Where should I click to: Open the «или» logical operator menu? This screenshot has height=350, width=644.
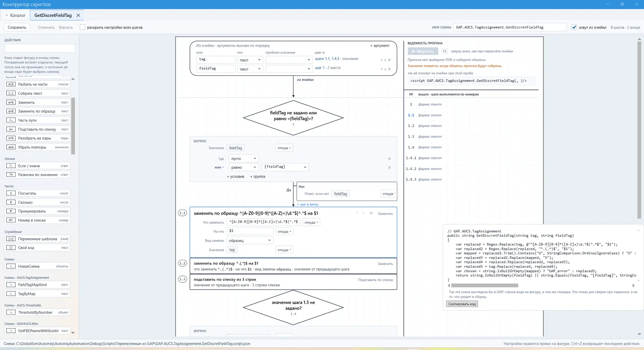[x=219, y=167]
